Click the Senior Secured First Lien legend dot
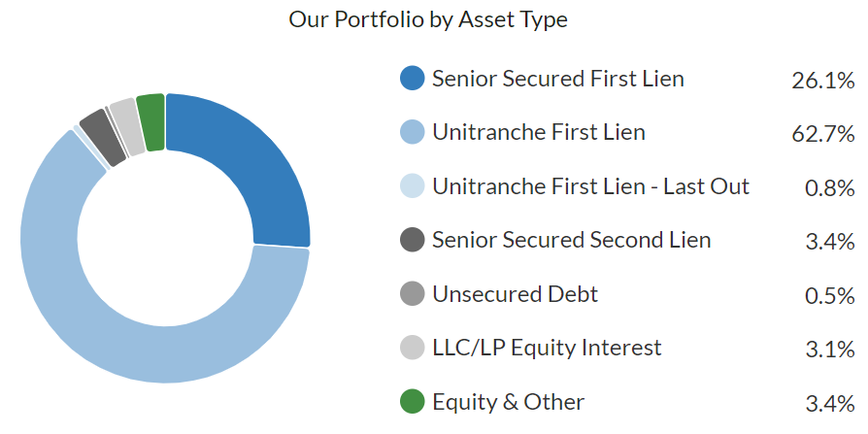Viewport: 868px width, 434px height. 413,79
